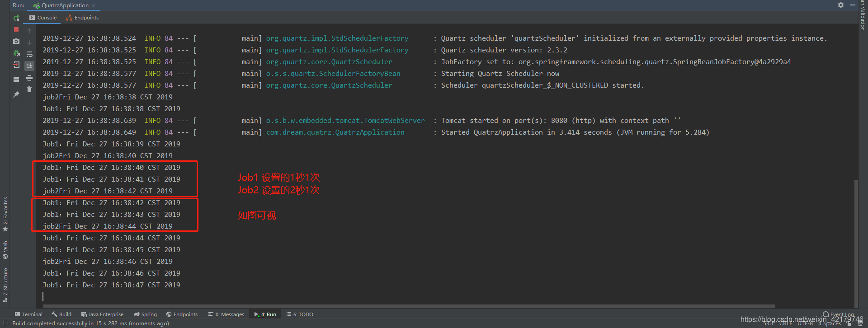This screenshot has width=868, height=328.
Task: Open the restore layout icon in Run toolbar
Action: tap(16, 80)
